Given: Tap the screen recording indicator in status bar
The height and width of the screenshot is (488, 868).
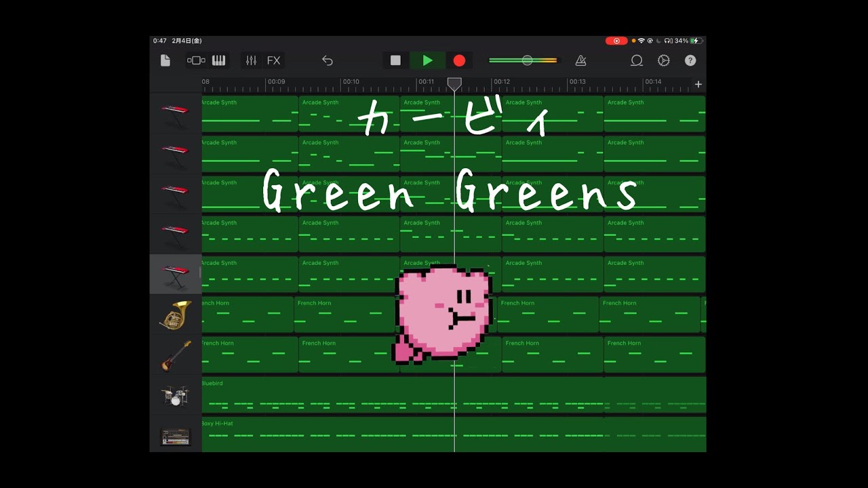Looking at the screenshot, I should (616, 41).
